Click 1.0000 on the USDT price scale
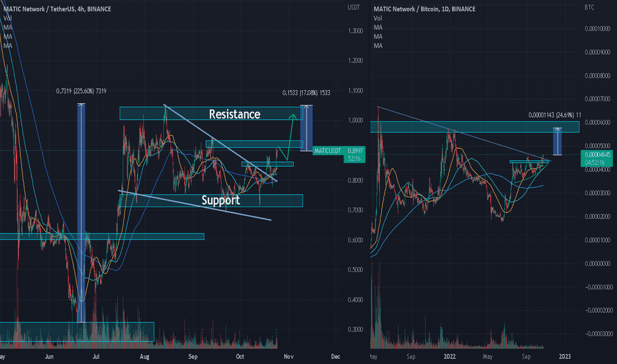The height and width of the screenshot is (364, 617). (356, 120)
